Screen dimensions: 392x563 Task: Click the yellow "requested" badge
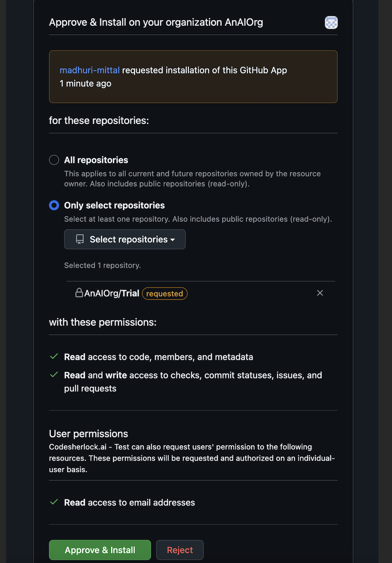coord(165,294)
